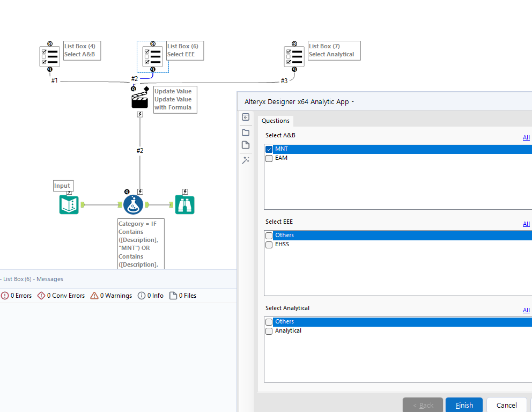This screenshot has height=412, width=532.
Task: Uncheck the MNT checkbox
Action: (269, 149)
